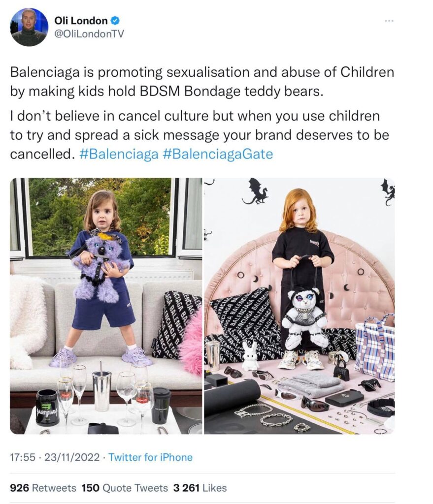Click the blue verified badge

[115, 21]
